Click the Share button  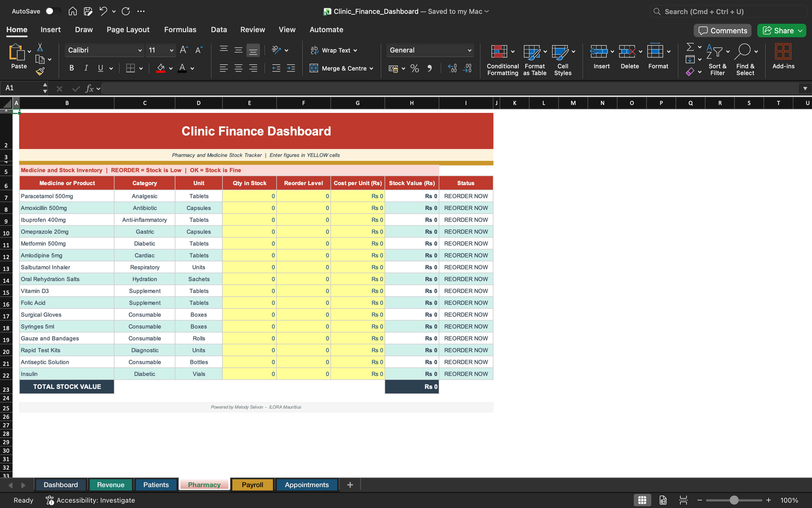coord(782,30)
